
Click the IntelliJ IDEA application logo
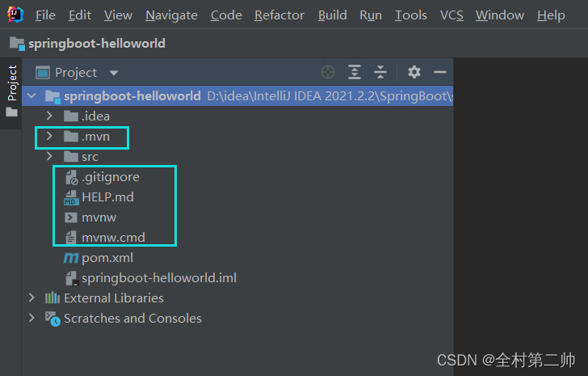(15, 15)
